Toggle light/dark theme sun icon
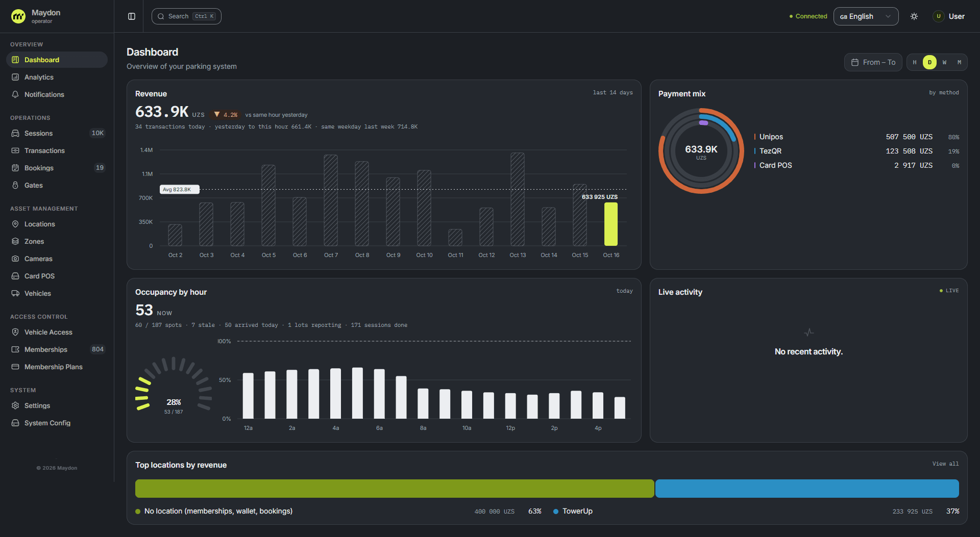The width and height of the screenshot is (980, 537). coord(914,16)
